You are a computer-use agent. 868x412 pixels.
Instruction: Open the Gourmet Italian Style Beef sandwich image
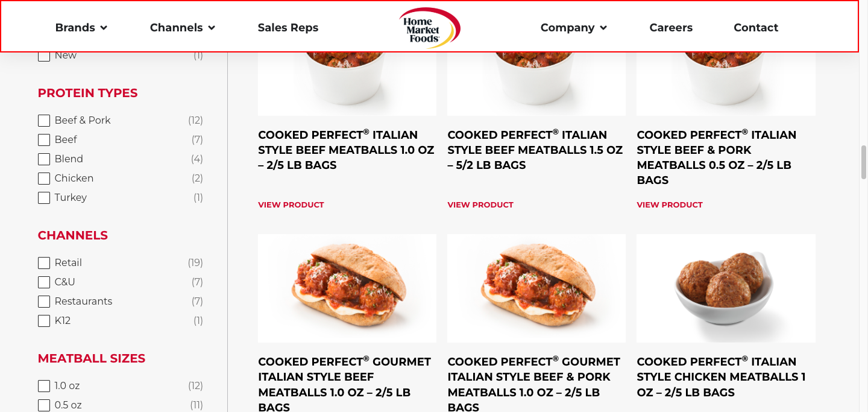(x=347, y=288)
